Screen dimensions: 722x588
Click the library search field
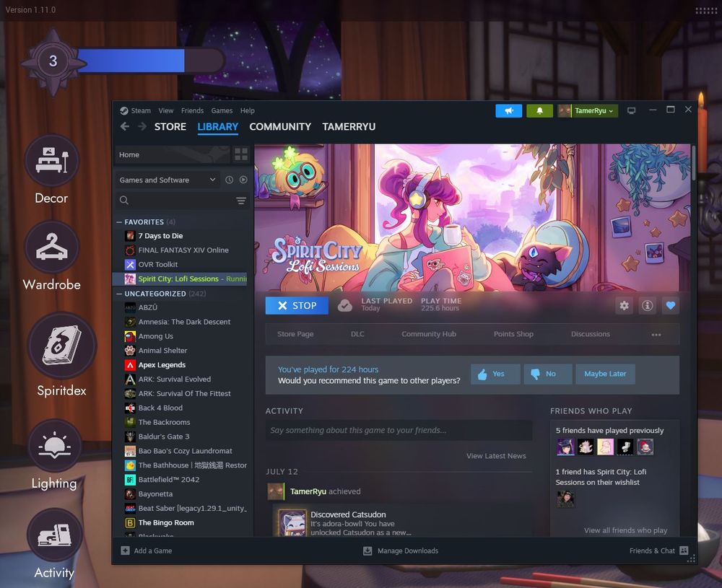coord(182,201)
